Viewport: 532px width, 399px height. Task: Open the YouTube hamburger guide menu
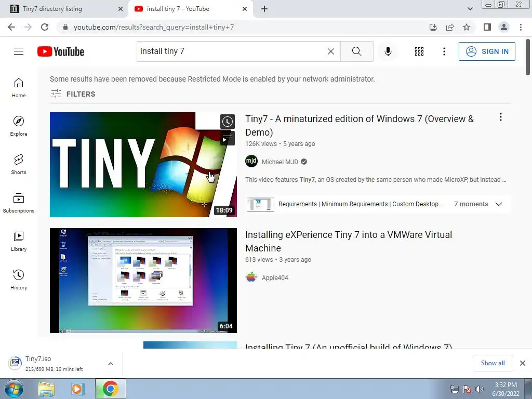pos(19,51)
